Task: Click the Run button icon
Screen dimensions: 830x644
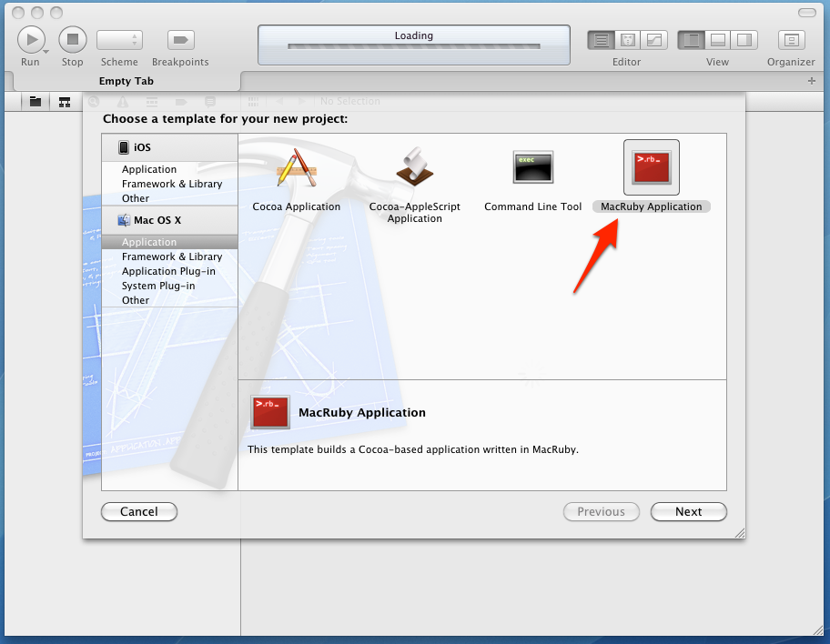Action: coord(31,40)
